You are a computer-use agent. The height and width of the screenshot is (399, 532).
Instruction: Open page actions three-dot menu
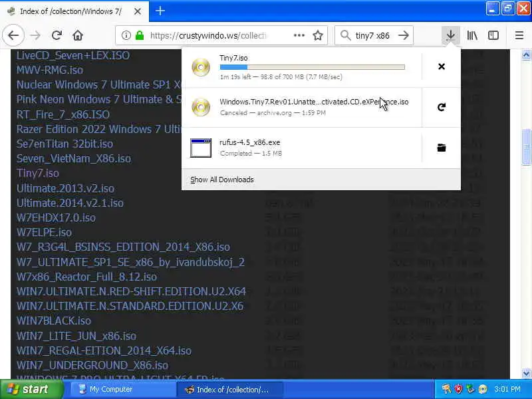pyautogui.click(x=299, y=35)
